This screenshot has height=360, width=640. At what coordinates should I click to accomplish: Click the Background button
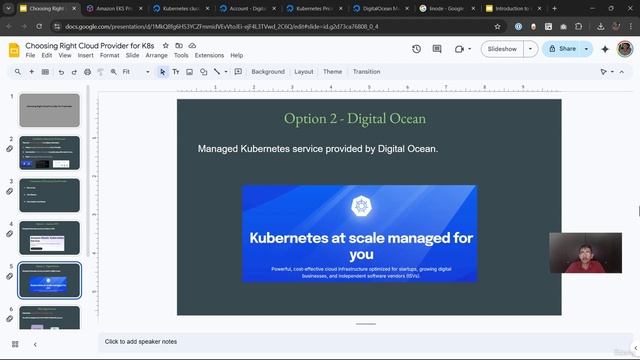268,72
